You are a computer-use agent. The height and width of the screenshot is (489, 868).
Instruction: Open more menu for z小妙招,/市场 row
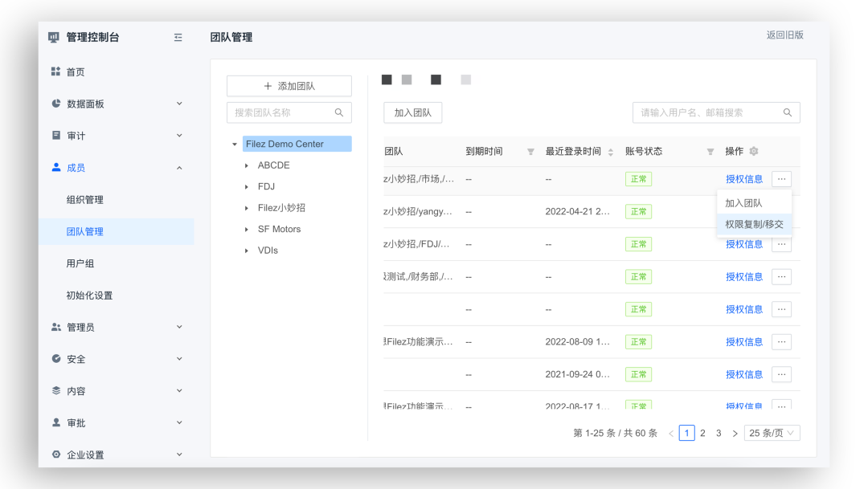pyautogui.click(x=781, y=179)
